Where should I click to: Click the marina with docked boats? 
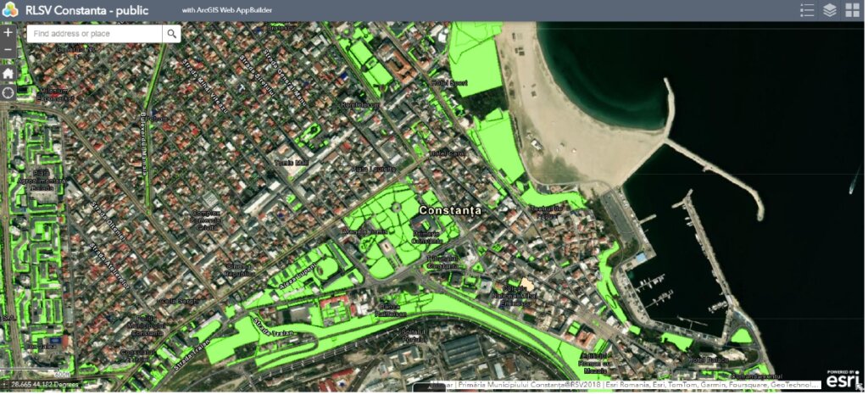678,288
